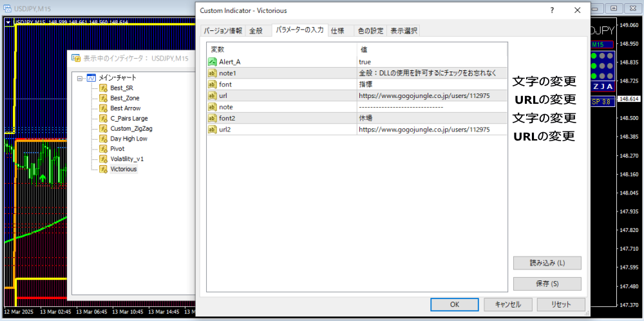Click the Best_SR indicator icon
The height and width of the screenshot is (321, 644).
[103, 88]
